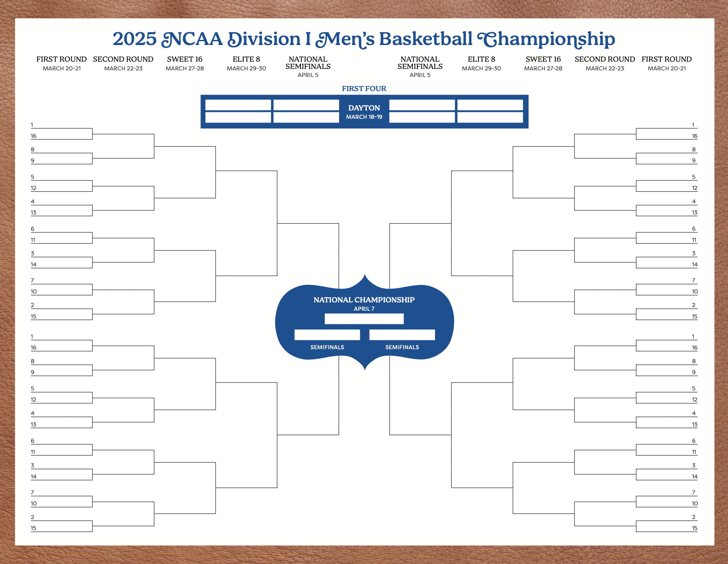
Task: Click the left First Round header
Action: coord(62,63)
